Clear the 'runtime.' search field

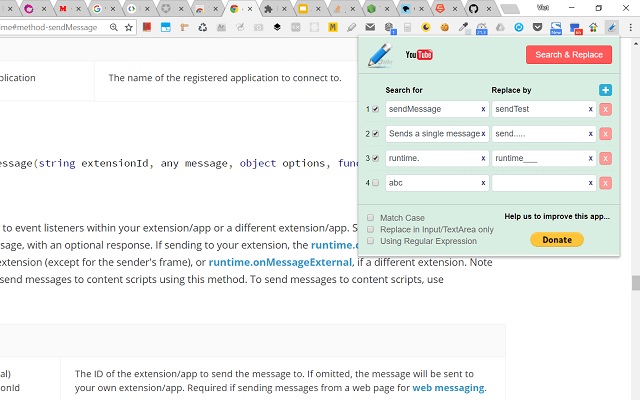pos(483,158)
